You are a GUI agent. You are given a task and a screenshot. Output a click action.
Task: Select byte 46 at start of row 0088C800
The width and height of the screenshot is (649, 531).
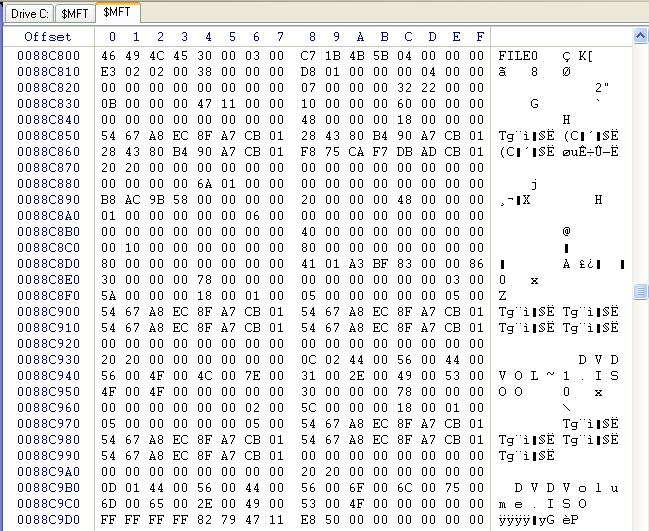pyautogui.click(x=110, y=56)
